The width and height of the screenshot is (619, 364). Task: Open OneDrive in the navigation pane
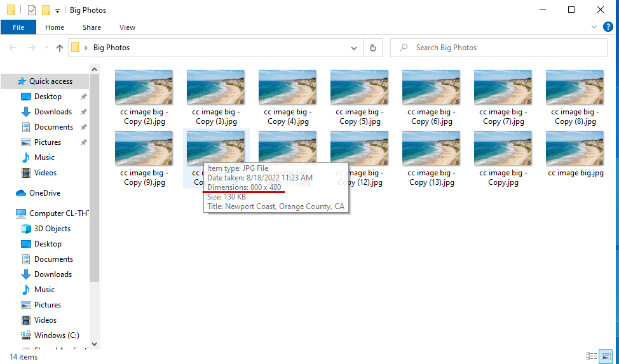pyautogui.click(x=44, y=193)
